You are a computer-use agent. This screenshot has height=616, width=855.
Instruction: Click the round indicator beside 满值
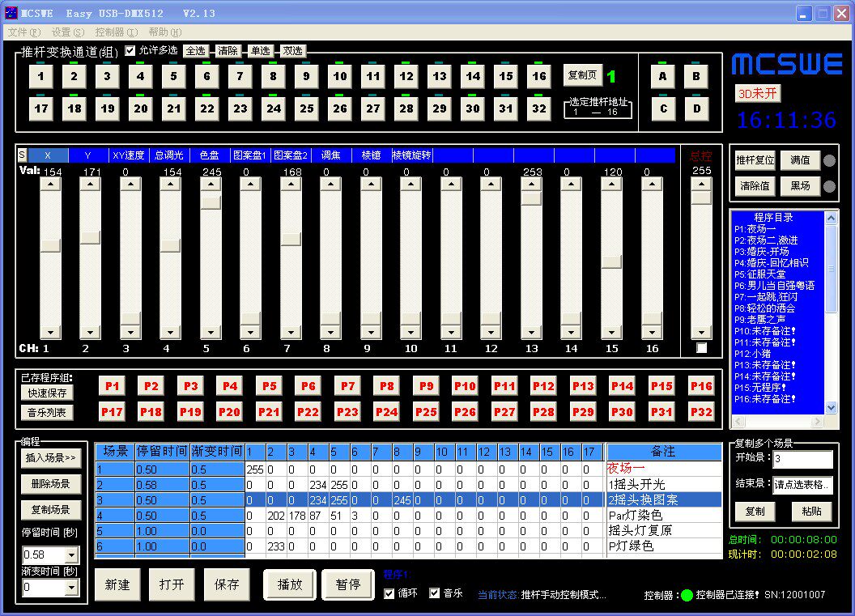[x=829, y=160]
